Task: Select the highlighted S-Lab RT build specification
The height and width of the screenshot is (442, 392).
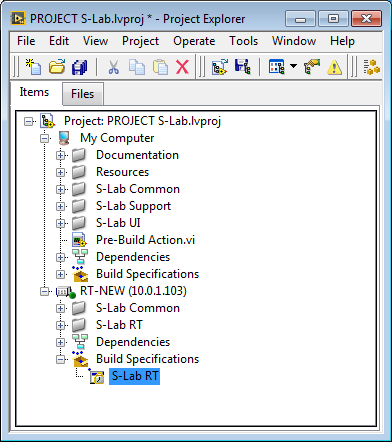Action: pos(135,376)
